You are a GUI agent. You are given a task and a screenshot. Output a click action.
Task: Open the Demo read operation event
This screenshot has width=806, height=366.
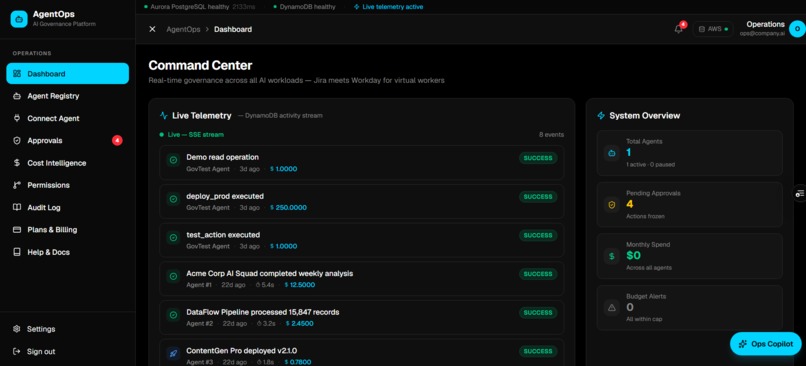[362, 162]
